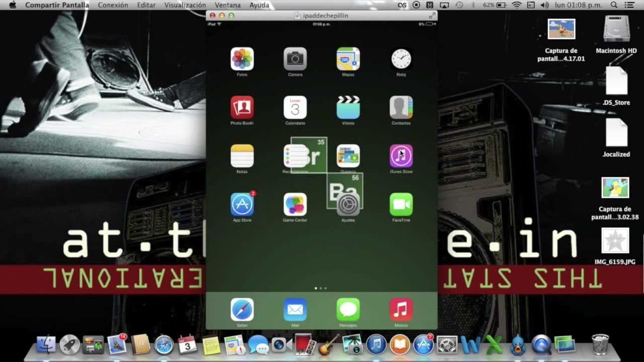Screen dimensions: 644x362
Task: Open QuickTime Player in the Mac dock
Action: 541,345
